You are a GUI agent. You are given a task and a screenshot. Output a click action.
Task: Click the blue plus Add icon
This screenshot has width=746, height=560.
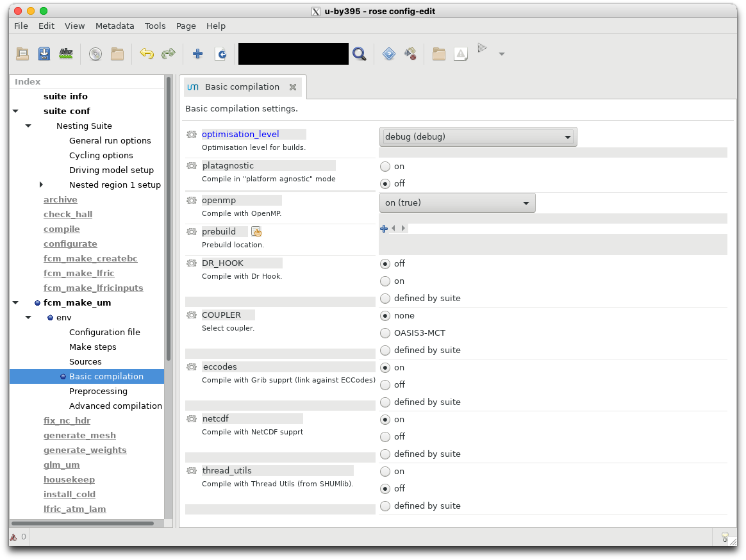click(197, 54)
